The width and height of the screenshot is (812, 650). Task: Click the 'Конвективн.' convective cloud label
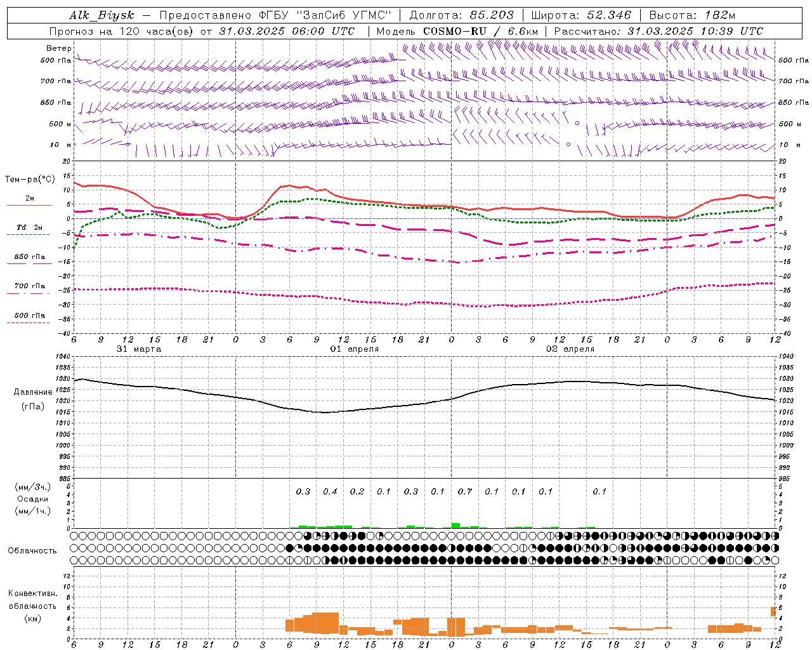[x=32, y=594]
